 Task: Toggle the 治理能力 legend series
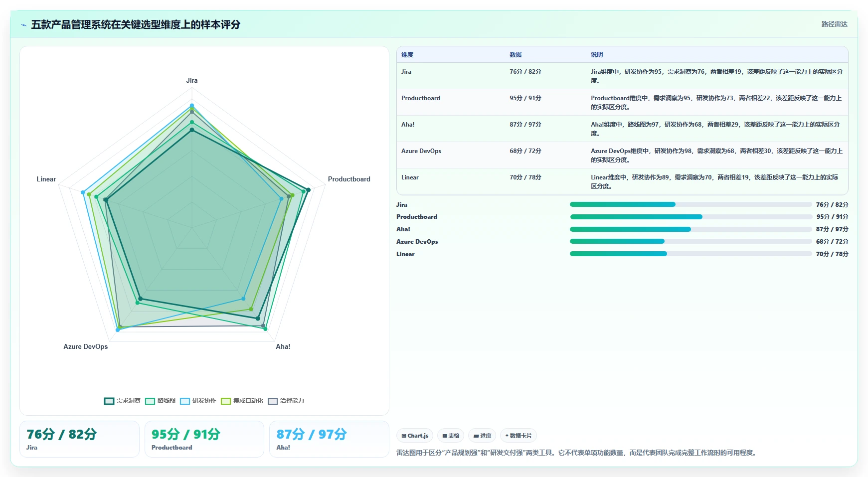pos(286,401)
